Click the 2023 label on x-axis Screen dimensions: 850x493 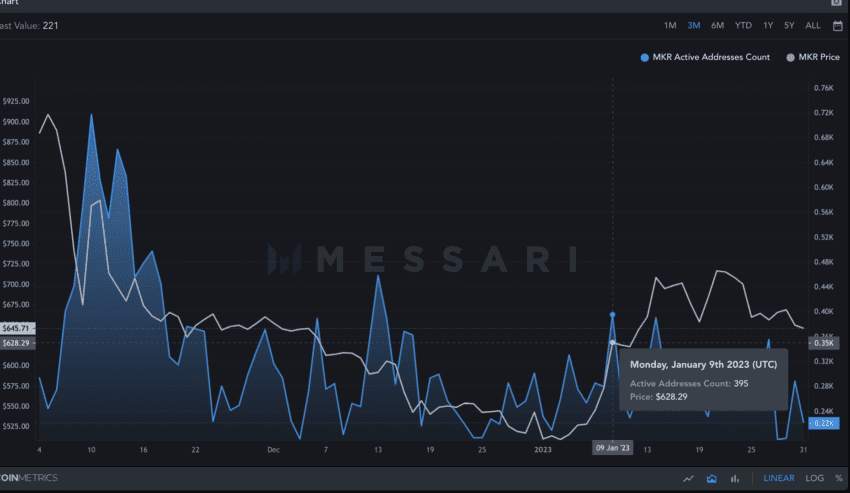coord(543,450)
